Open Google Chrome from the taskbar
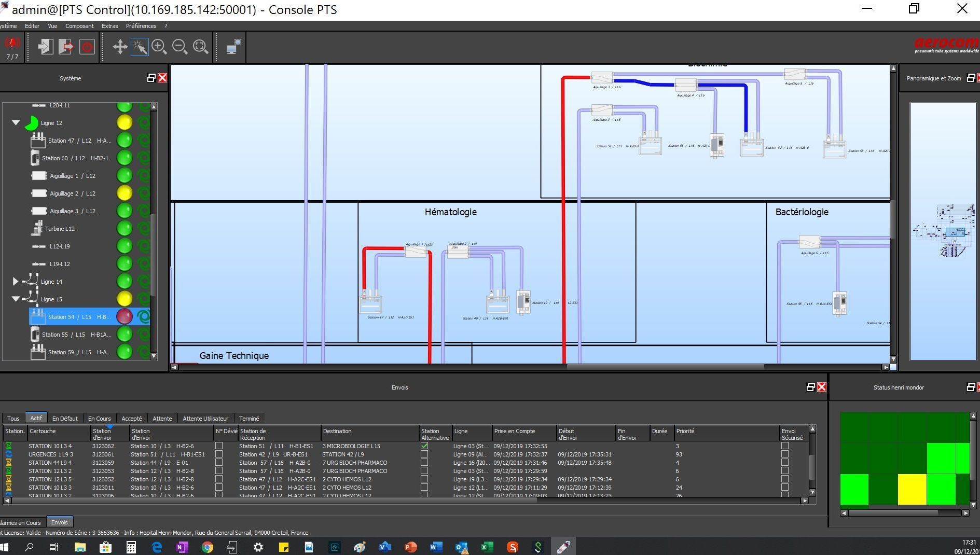 pos(207,547)
